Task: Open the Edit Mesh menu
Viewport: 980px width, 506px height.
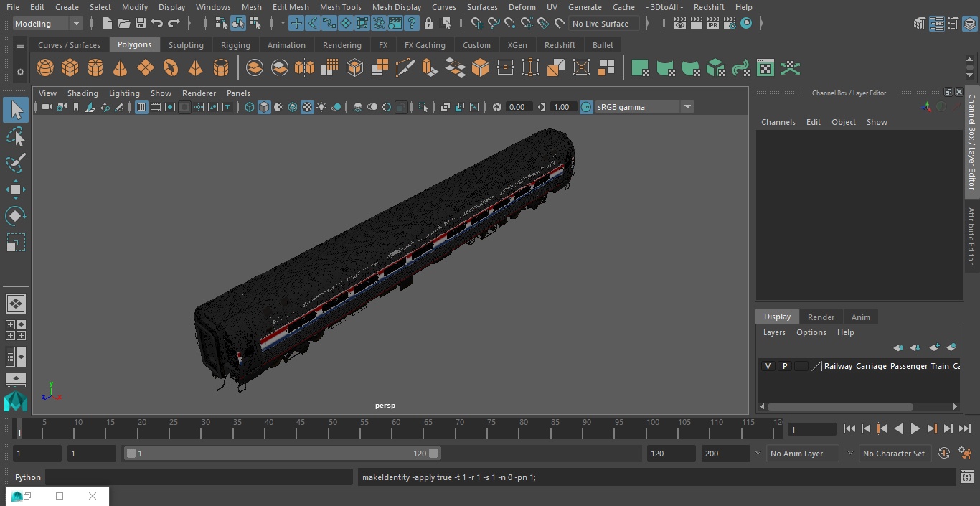Action: point(291,7)
